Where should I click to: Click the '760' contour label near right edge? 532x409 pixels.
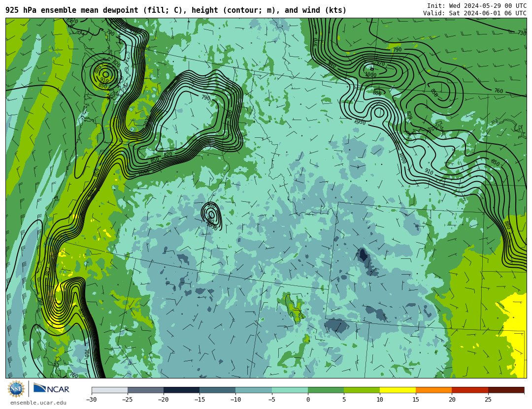pyautogui.click(x=499, y=91)
